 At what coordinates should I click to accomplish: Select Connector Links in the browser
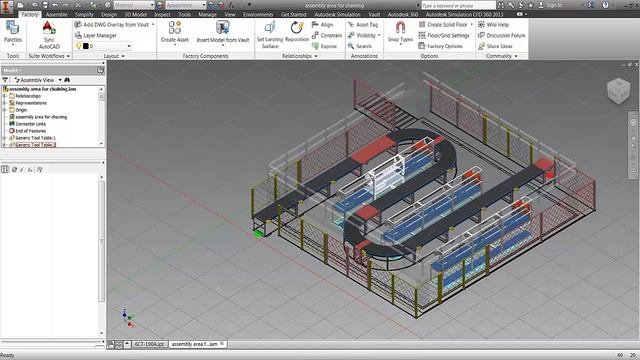coord(31,124)
